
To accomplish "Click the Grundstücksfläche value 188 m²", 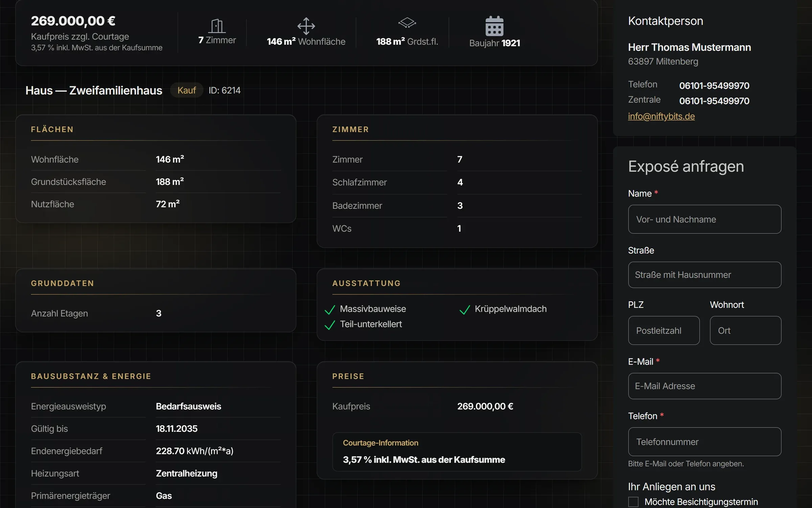I will point(170,182).
